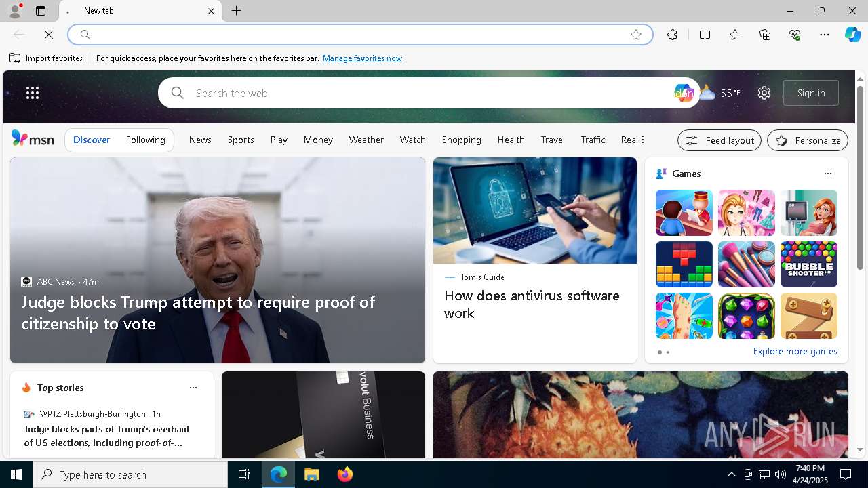
Task: Open How does antivirus software work article
Action: [532, 304]
